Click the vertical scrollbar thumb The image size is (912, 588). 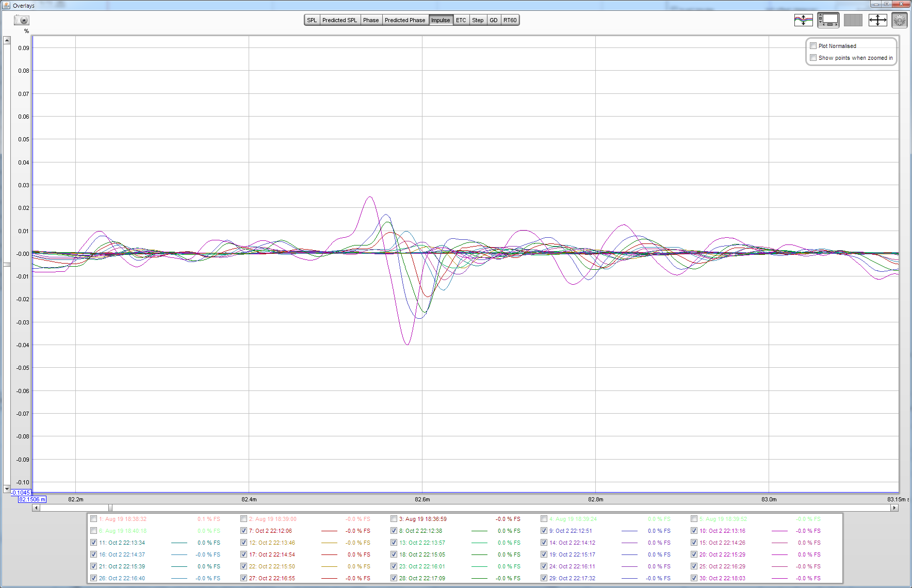[7, 265]
